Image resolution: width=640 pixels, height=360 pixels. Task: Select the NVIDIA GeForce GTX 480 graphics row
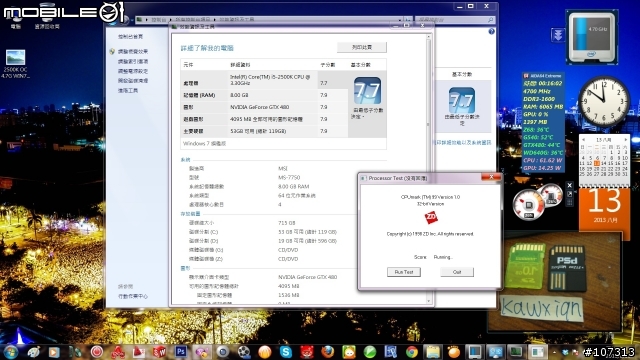pos(264,107)
